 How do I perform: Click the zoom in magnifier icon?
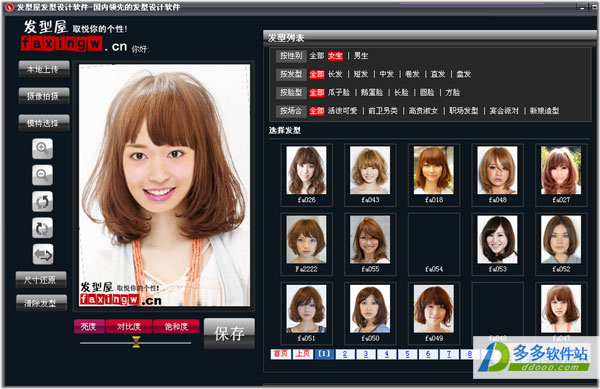pos(42,148)
